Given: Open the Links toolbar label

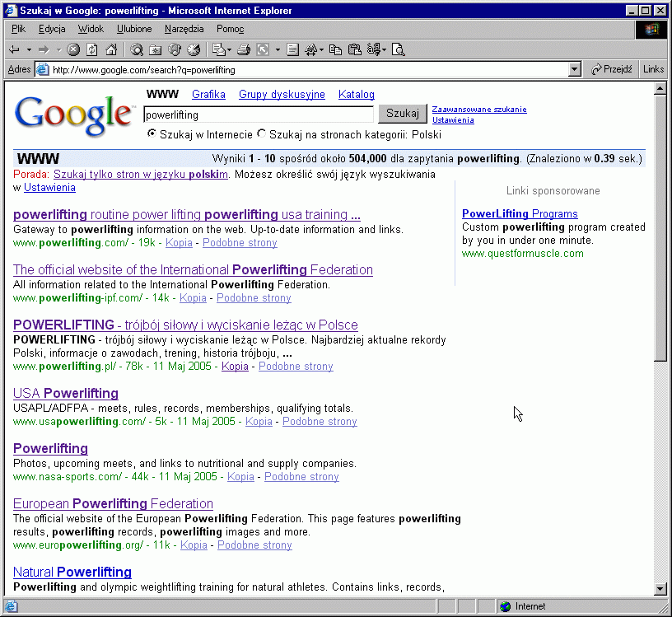Looking at the screenshot, I should [653, 69].
